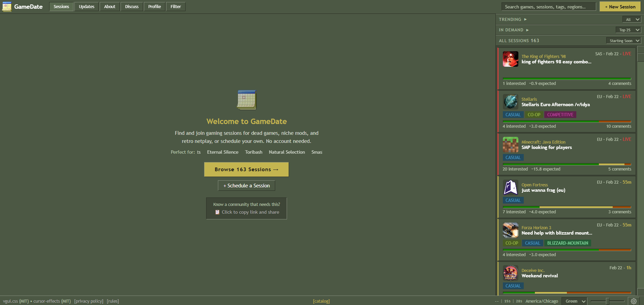Click the CASUAL tag on Minecraft session
This screenshot has height=305, width=644.
[513, 158]
